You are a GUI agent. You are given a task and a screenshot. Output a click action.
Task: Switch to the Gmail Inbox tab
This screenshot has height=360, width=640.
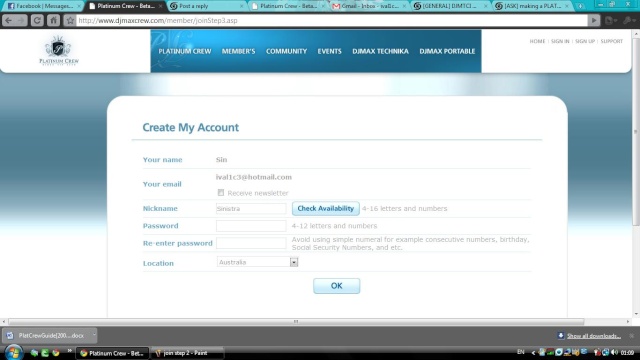(369, 6)
